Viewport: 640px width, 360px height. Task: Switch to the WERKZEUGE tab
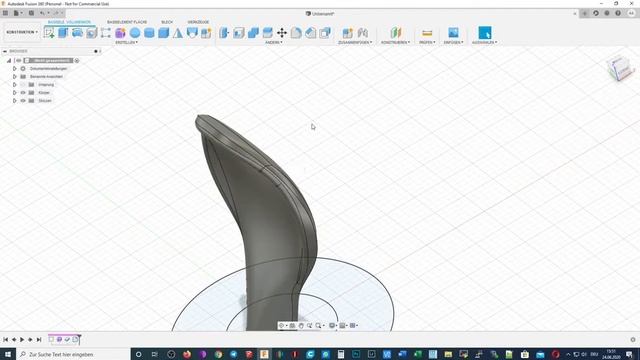pos(198,22)
